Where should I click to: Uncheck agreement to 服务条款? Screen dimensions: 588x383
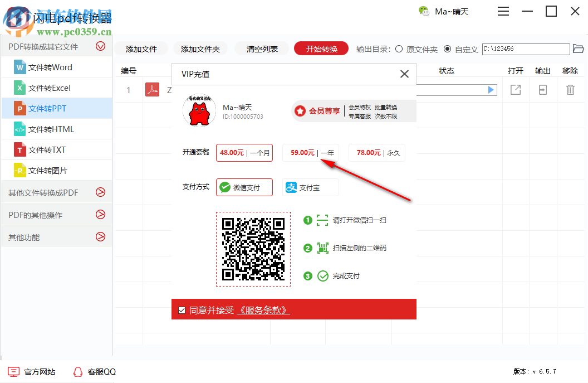coord(182,310)
